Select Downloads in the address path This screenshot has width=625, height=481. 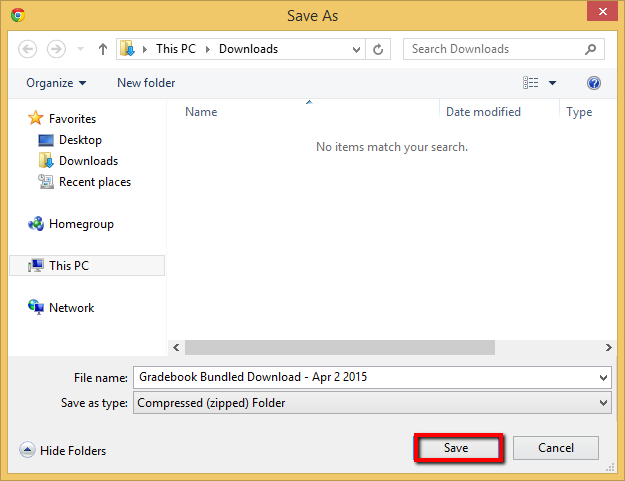[248, 49]
